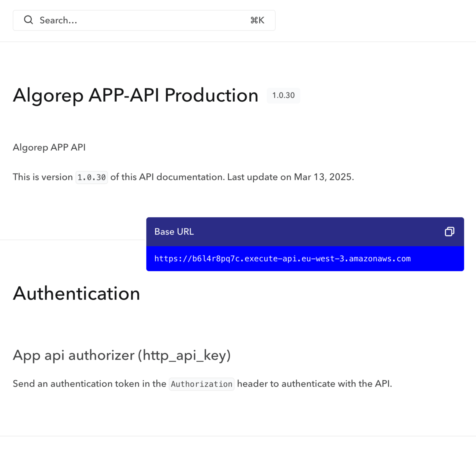The height and width of the screenshot is (476, 476).
Task: Click the Authorization header code label
Action: [x=202, y=384]
